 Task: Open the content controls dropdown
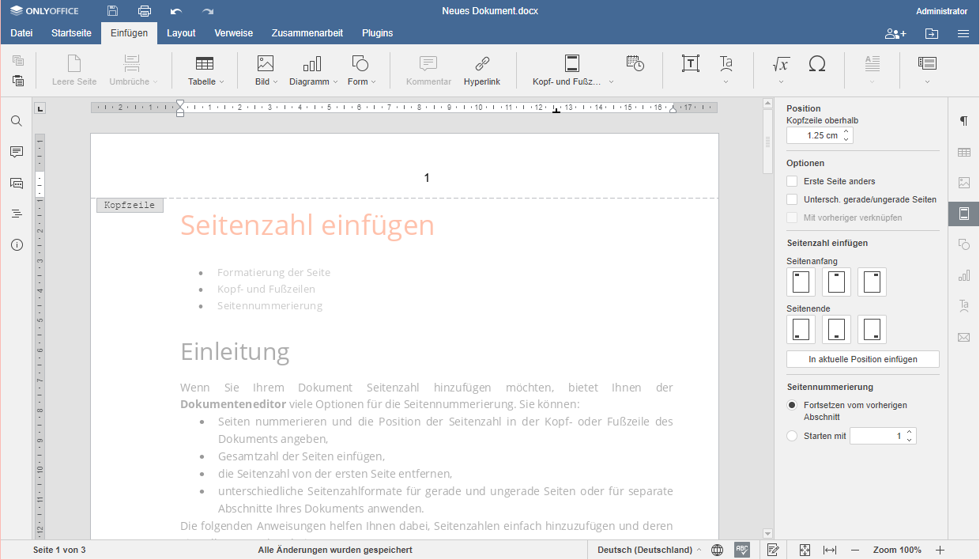click(x=927, y=81)
